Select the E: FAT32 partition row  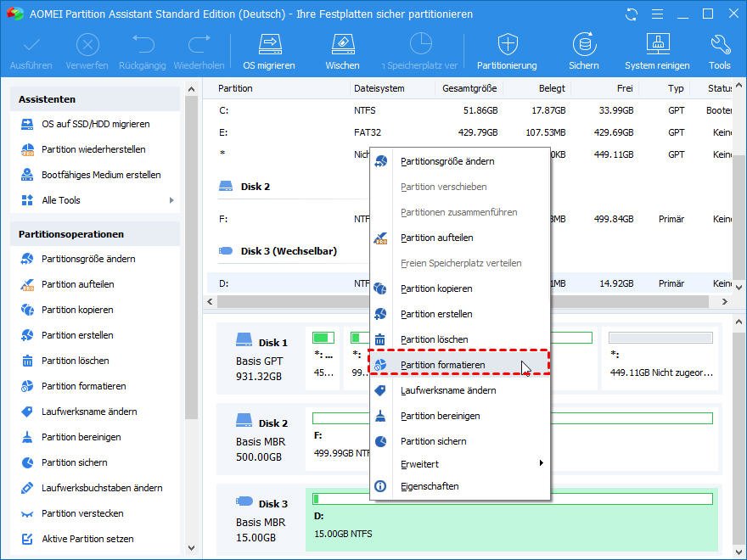click(x=469, y=132)
